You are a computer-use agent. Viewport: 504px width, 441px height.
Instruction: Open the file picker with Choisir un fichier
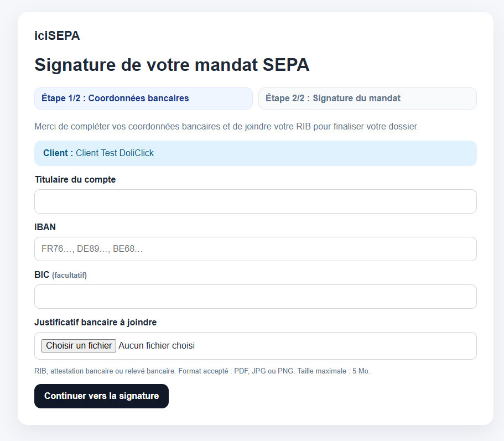click(79, 345)
